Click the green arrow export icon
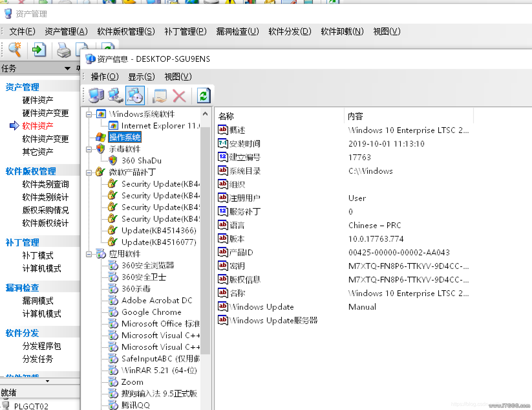Image resolution: width=532 pixels, height=410 pixels. click(x=39, y=50)
